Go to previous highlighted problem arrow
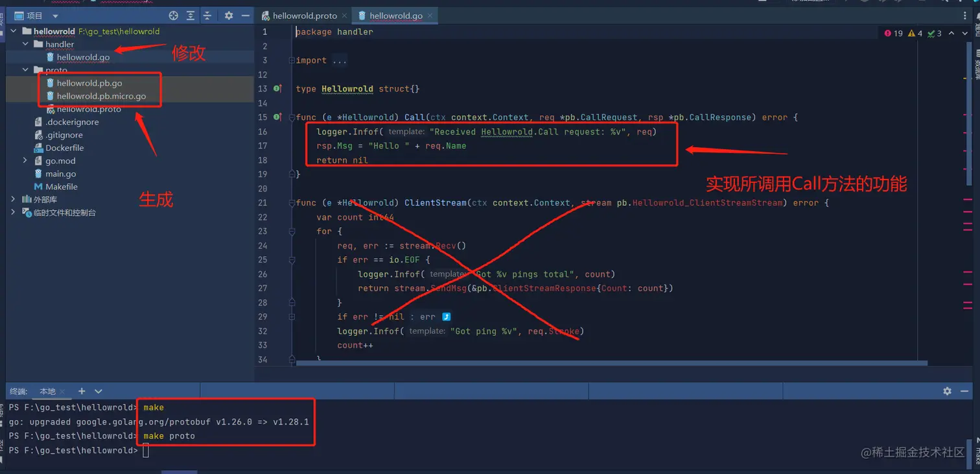Image resolution: width=980 pixels, height=474 pixels. pos(950,33)
